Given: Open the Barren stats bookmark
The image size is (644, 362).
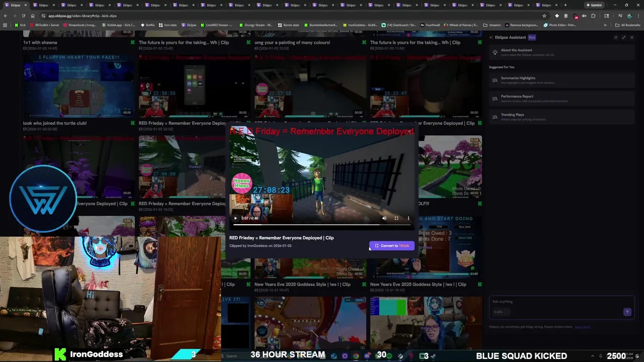Looking at the screenshot, I should click(x=288, y=25).
